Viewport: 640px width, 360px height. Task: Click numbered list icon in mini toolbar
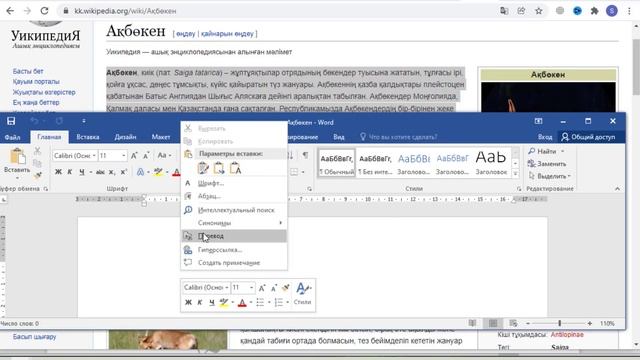[x=279, y=302]
